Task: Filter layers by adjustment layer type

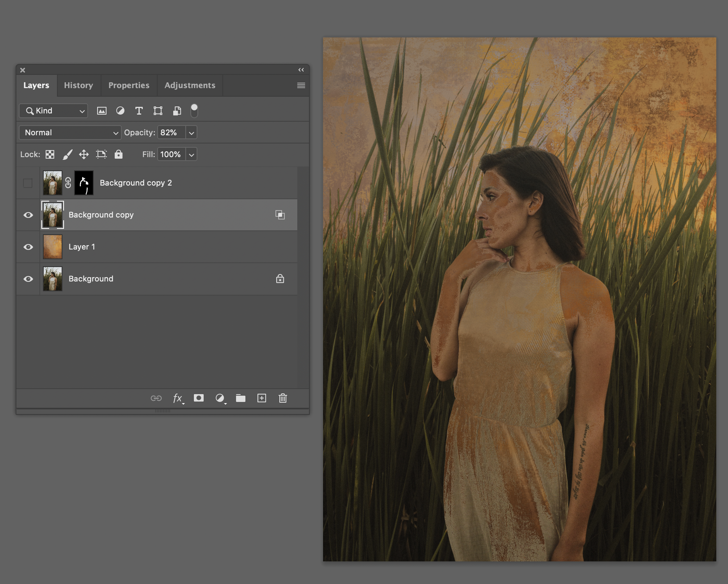Action: point(120,111)
